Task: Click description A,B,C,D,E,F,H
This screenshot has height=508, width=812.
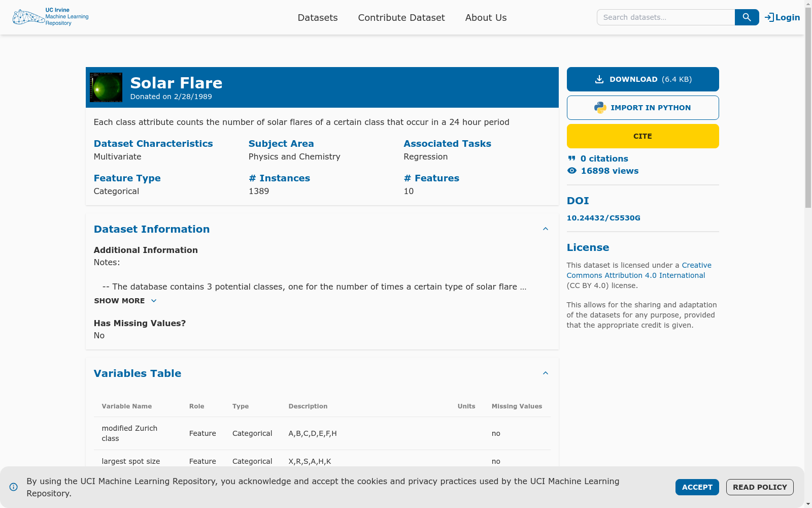Action: coord(313,433)
